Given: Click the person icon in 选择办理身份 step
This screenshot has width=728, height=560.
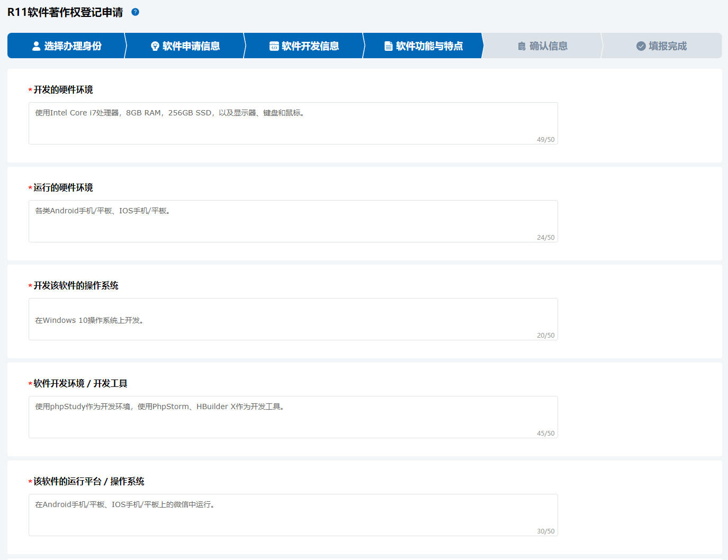Looking at the screenshot, I should click(36, 46).
